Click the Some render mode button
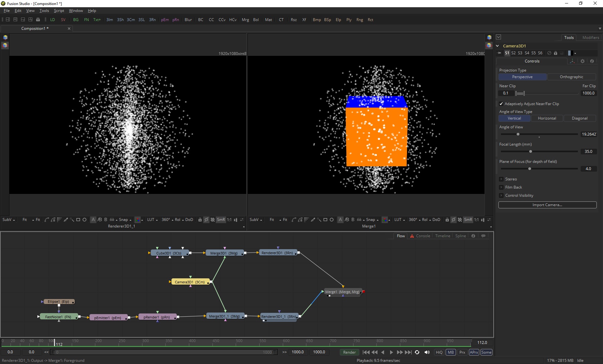Image resolution: width=603 pixels, height=364 pixels. [x=486, y=352]
